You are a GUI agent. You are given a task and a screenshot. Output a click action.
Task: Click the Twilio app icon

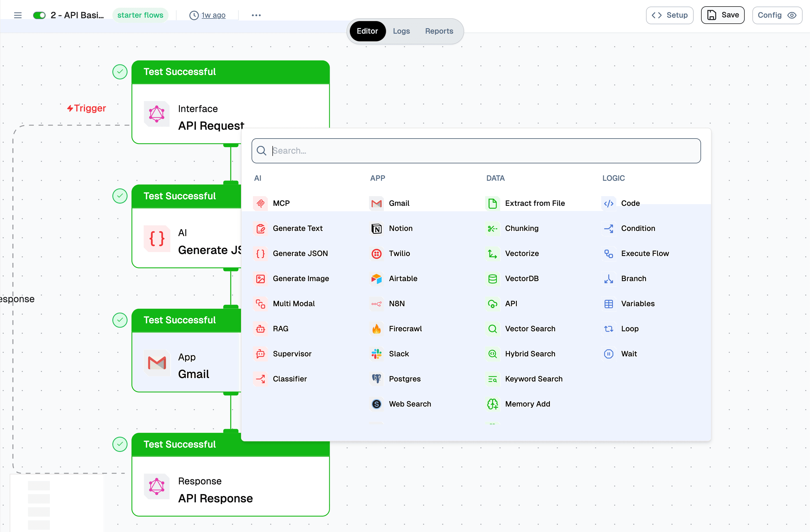pyautogui.click(x=376, y=253)
